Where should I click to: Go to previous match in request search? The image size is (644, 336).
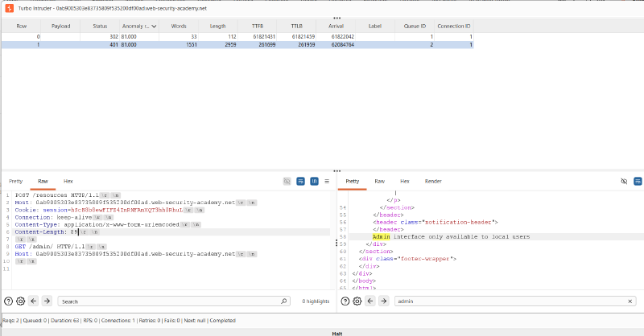click(x=34, y=301)
